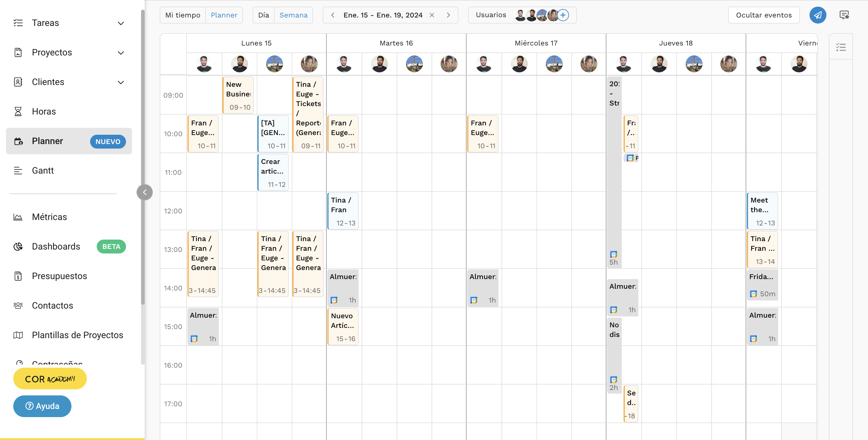
Task: Open Presupuestos via the dollar document icon
Action: [x=18, y=276]
